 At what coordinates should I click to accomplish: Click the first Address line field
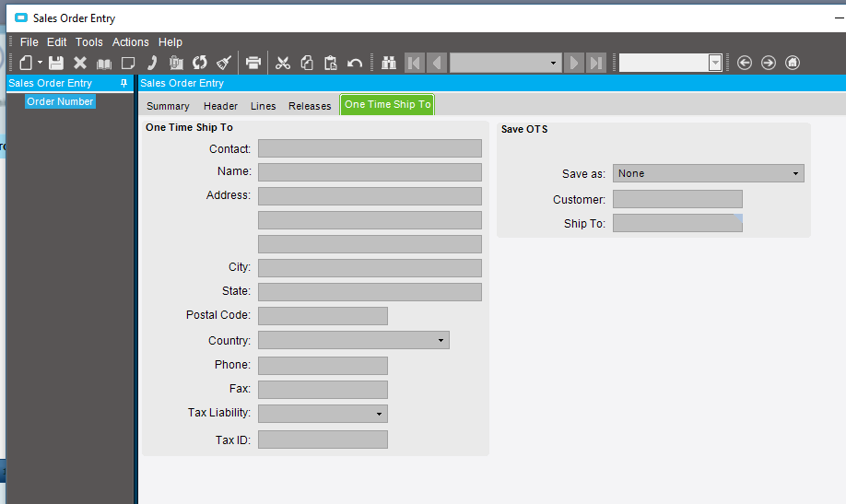pos(370,196)
